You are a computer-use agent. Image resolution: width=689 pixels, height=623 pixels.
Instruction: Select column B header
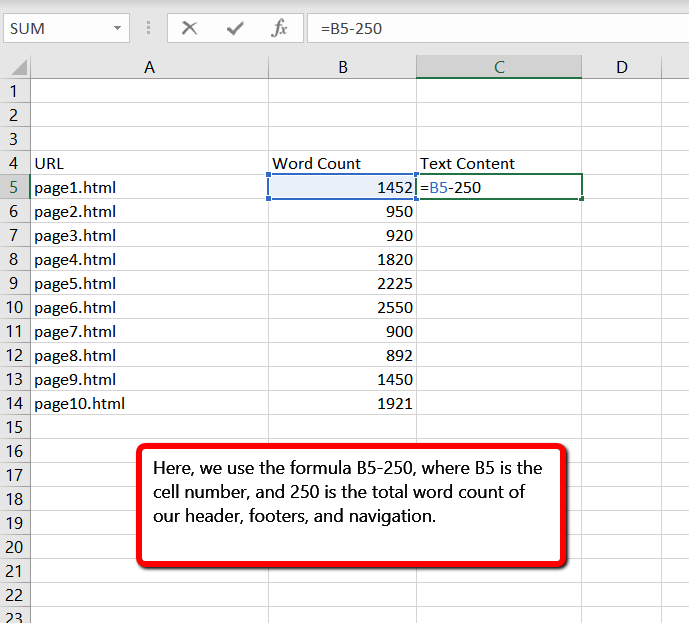(342, 67)
